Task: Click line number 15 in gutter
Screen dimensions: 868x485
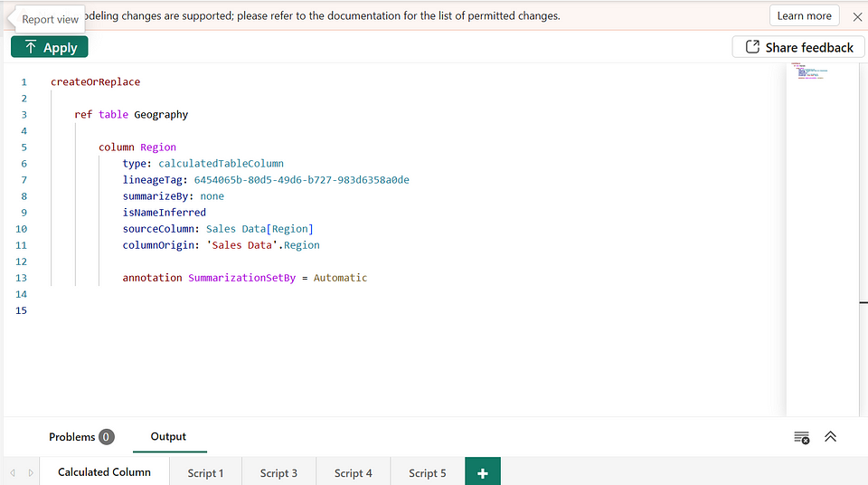Action: click(x=21, y=310)
